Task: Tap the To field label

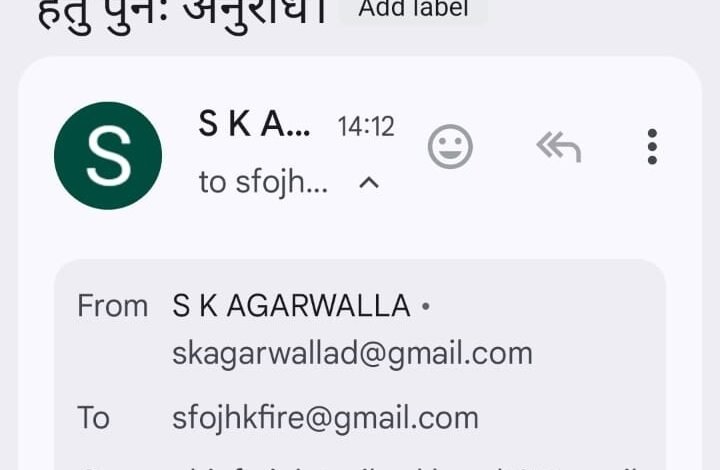Action: pos(94,418)
